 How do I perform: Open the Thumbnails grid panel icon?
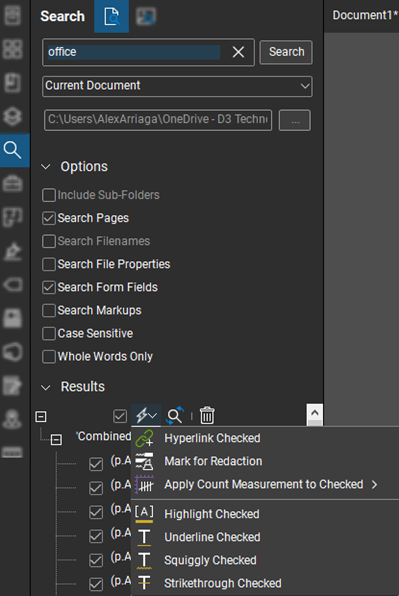click(x=13, y=49)
